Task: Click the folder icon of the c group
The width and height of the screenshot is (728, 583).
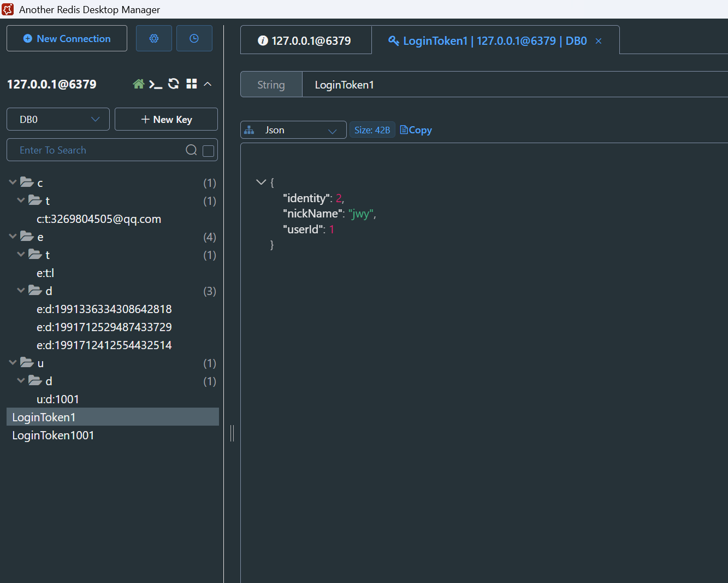Action: [27, 182]
